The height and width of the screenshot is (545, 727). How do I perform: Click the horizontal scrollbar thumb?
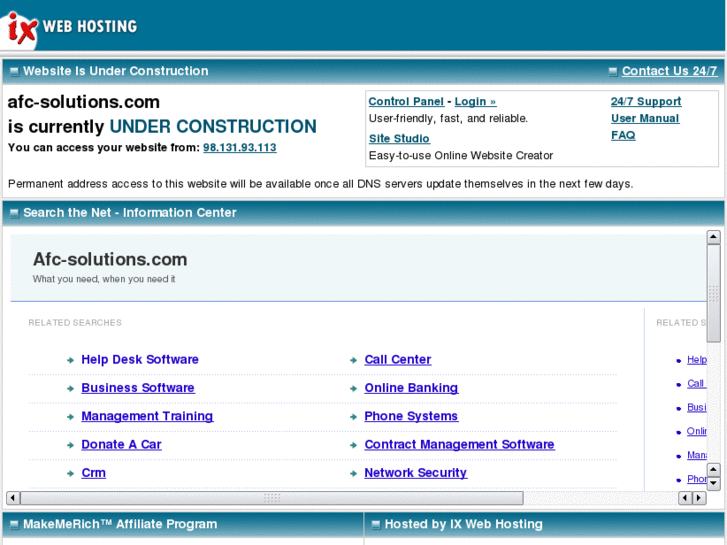272,498
